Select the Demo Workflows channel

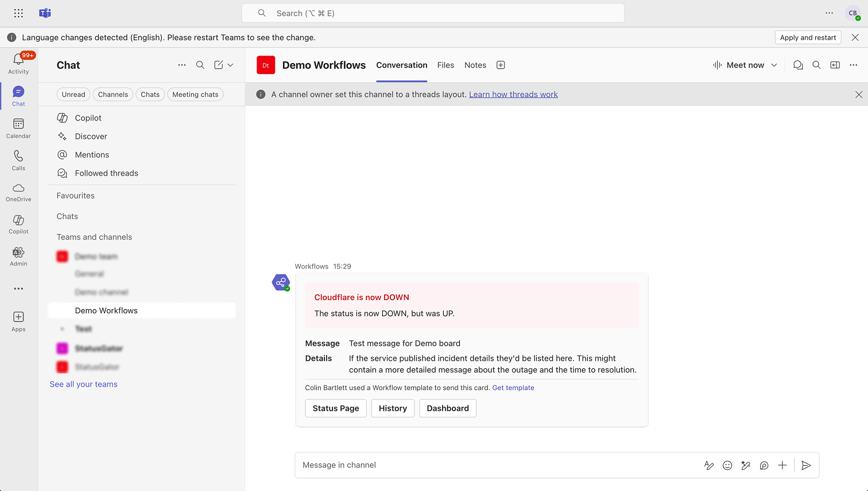tap(142, 310)
